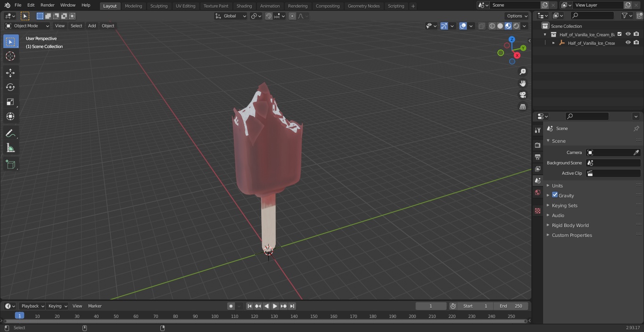Open the Add menu in viewport header
Image resolution: width=644 pixels, height=332 pixels.
point(92,26)
